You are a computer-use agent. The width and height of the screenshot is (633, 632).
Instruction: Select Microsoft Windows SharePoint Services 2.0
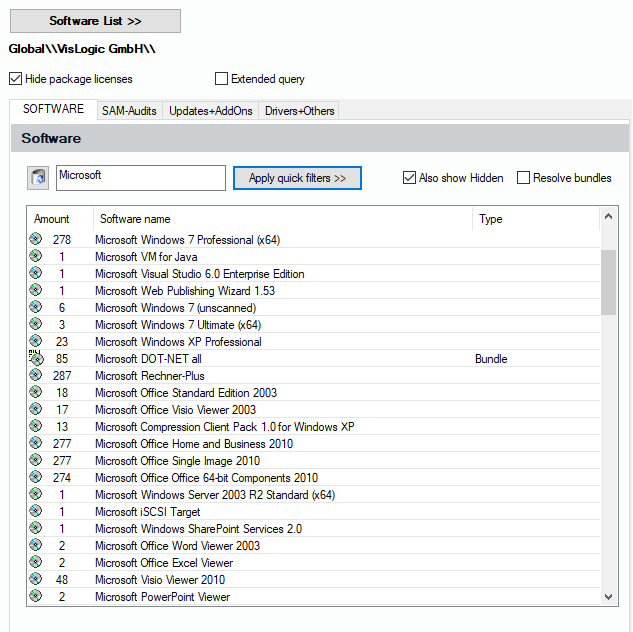coord(314,529)
